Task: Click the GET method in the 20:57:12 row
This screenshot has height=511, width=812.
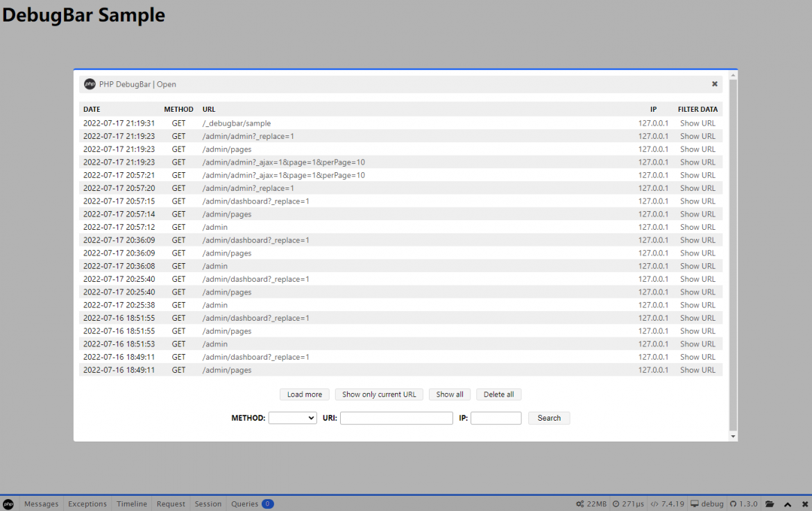Action: (x=178, y=227)
